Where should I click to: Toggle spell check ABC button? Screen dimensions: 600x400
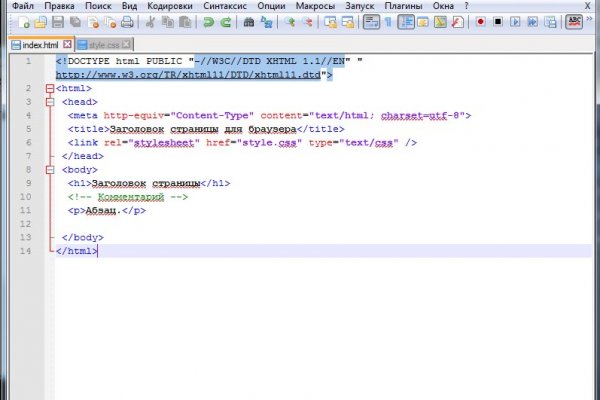click(575, 21)
